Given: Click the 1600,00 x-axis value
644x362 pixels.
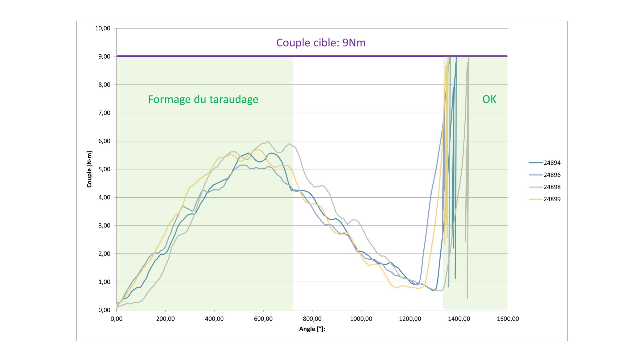Looking at the screenshot, I should click(508, 319).
